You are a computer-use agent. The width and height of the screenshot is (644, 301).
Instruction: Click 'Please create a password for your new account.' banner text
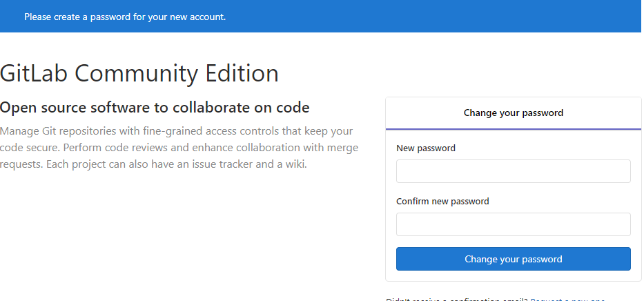pyautogui.click(x=125, y=17)
